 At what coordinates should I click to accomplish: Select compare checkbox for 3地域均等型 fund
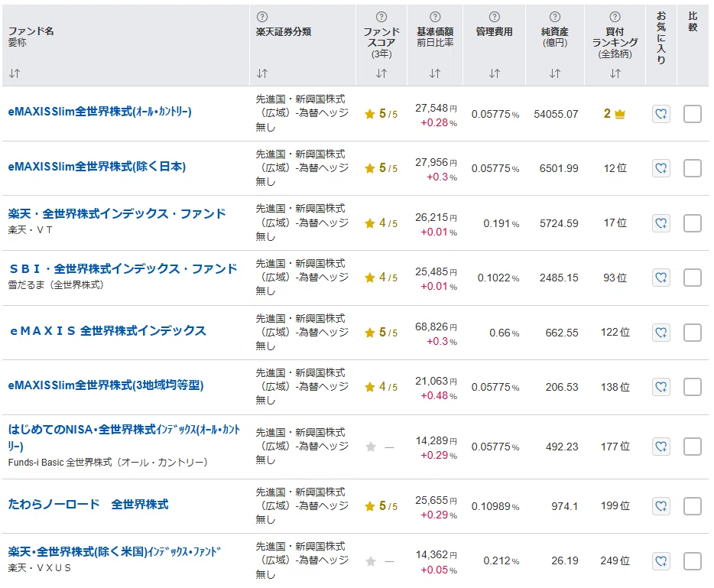click(x=692, y=387)
